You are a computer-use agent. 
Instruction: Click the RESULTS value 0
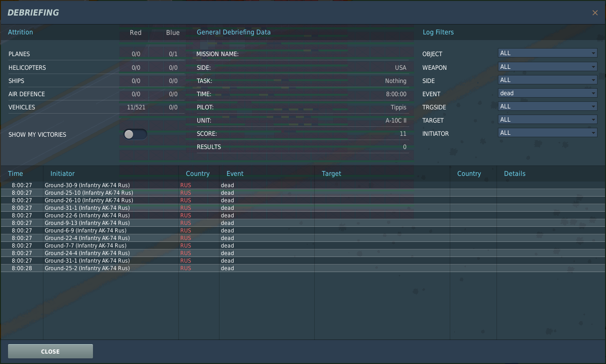tap(404, 147)
